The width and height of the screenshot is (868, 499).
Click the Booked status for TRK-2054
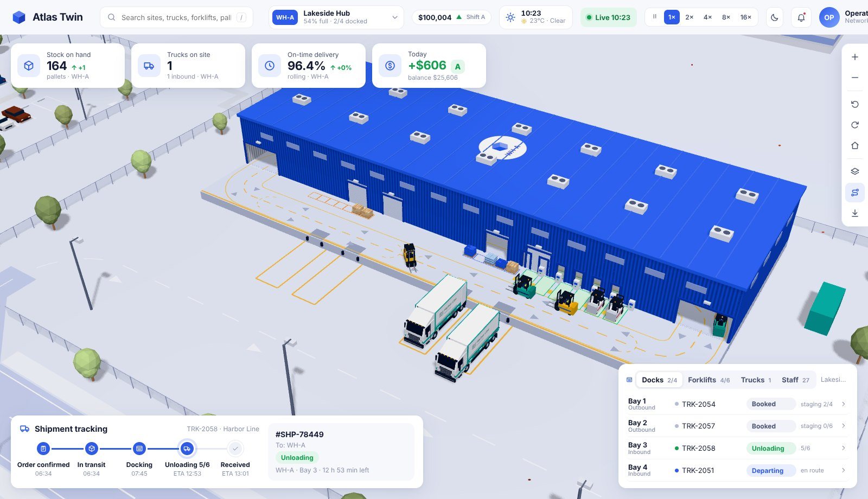(771, 404)
